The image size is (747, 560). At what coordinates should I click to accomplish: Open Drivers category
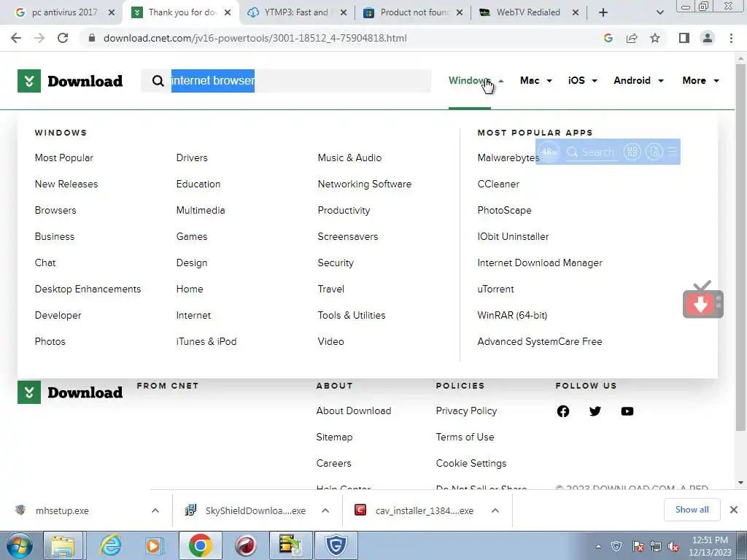pos(192,157)
